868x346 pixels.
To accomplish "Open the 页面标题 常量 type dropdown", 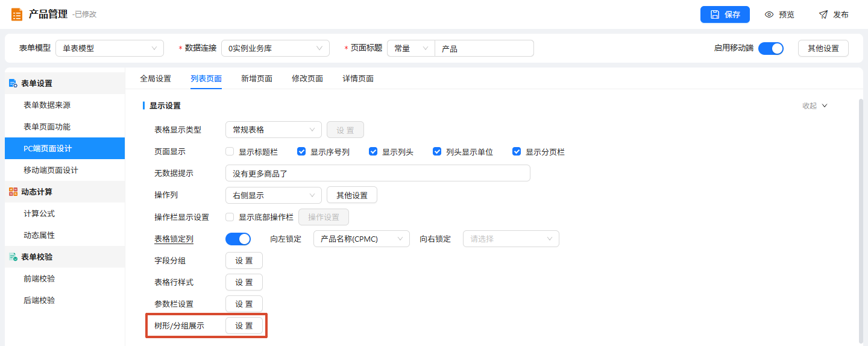I will pos(411,48).
